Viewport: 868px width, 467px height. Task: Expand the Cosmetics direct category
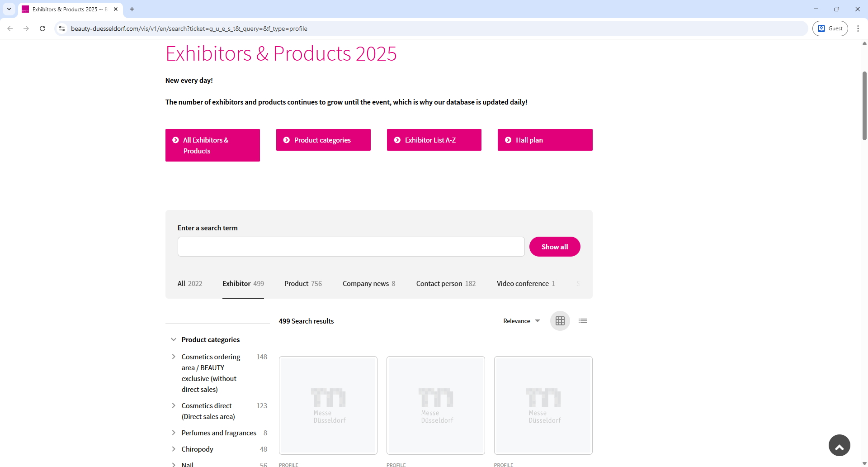click(x=174, y=405)
